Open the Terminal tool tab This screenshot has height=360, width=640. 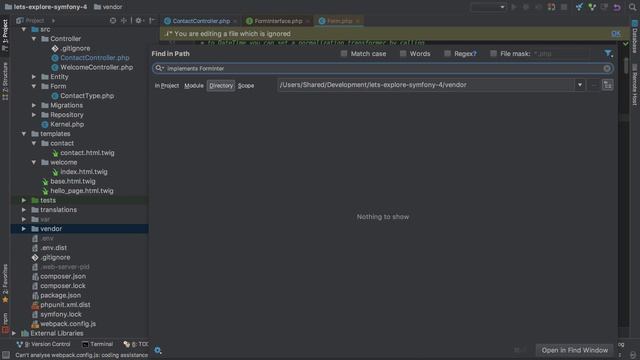pyautogui.click(x=98, y=344)
